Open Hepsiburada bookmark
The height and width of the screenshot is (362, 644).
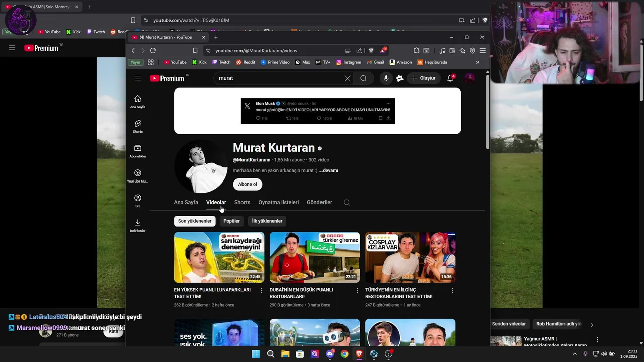coord(432,62)
